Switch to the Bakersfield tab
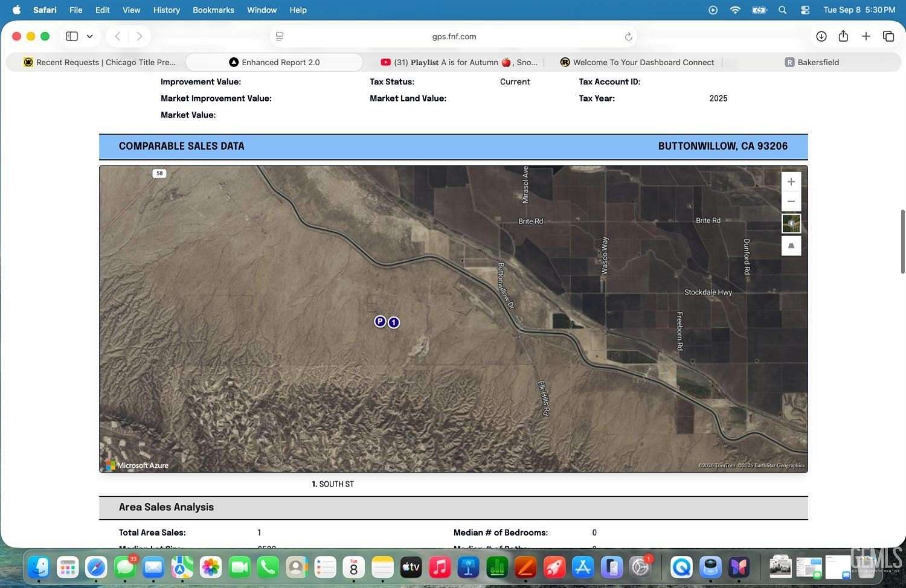The height and width of the screenshot is (588, 906). coord(812,62)
